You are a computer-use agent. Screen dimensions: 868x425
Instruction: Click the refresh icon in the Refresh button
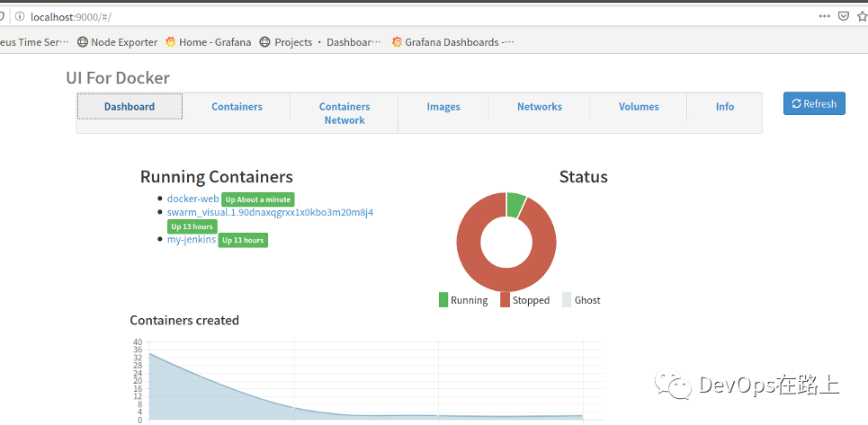[x=797, y=103]
